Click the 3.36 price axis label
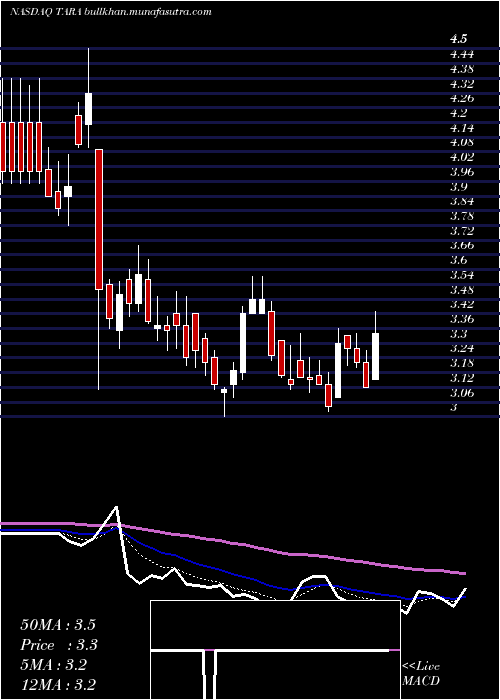This screenshot has width=500, height=700. [x=462, y=319]
